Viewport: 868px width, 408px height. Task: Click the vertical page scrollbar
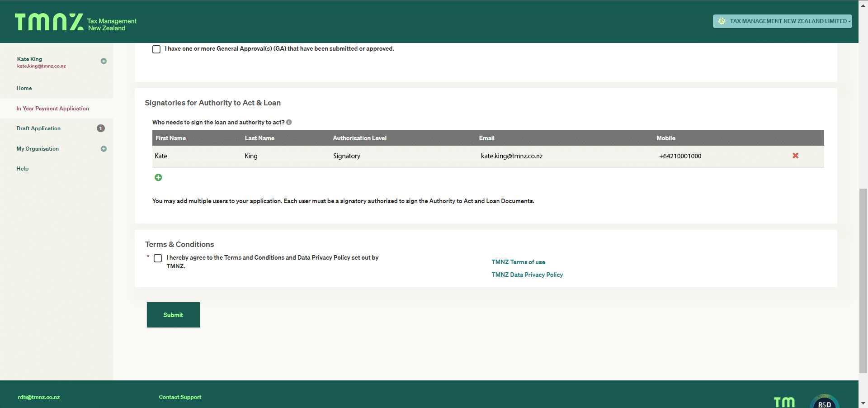coord(863,280)
